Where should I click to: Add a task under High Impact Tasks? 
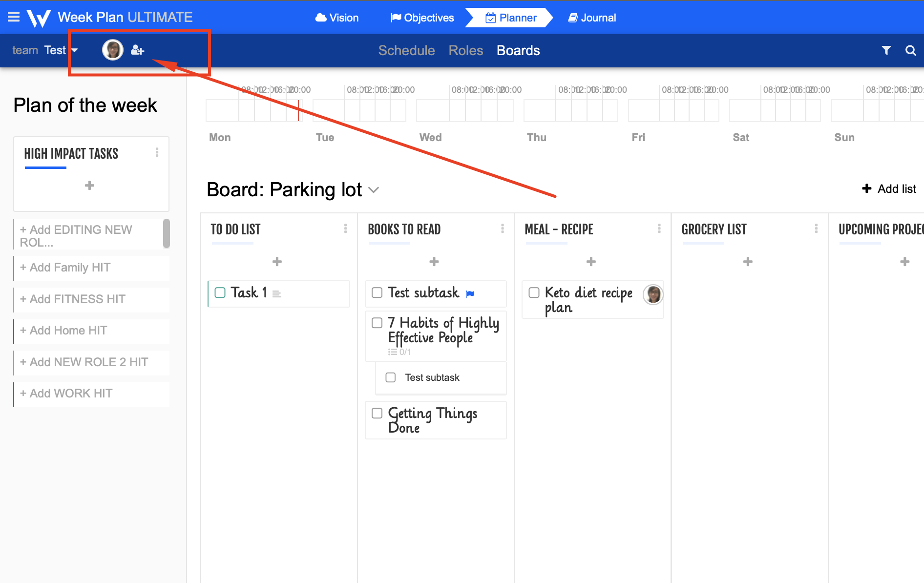89,186
